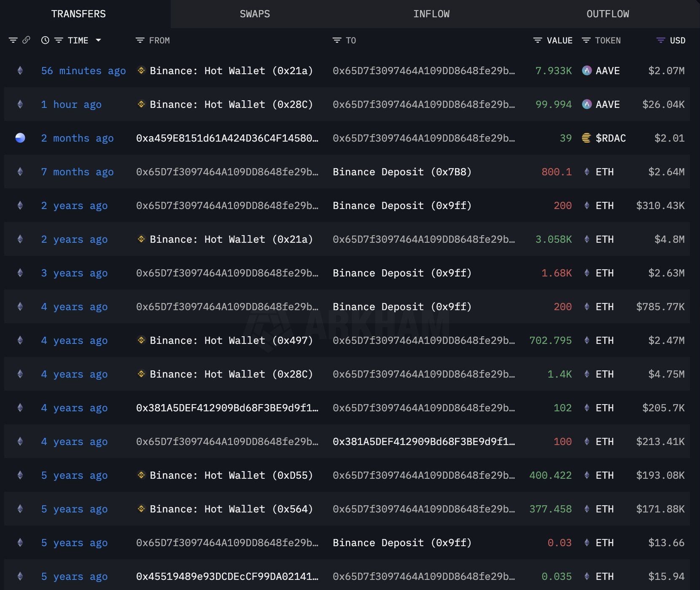Viewport: 700px width, 590px height.
Task: Click the Binance logo beside Hot Wallet (0xD55)
Action: tap(141, 475)
